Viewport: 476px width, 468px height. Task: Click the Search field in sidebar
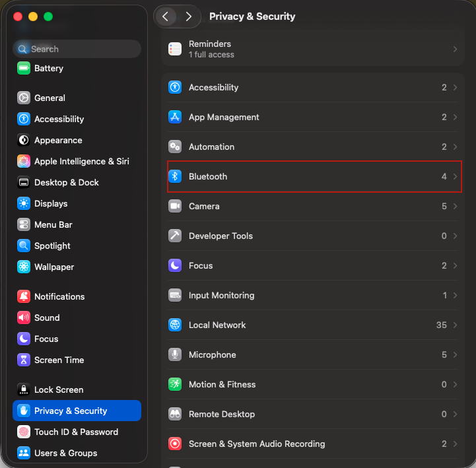pos(77,49)
